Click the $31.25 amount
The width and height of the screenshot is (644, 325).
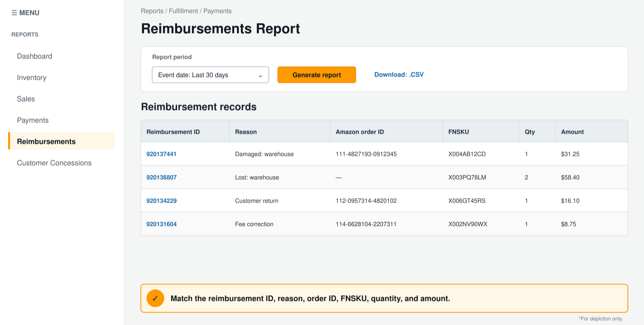570,154
